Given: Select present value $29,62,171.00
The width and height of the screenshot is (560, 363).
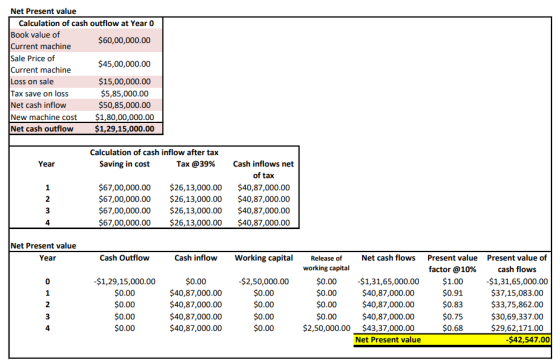Looking at the screenshot, I should point(517,328).
